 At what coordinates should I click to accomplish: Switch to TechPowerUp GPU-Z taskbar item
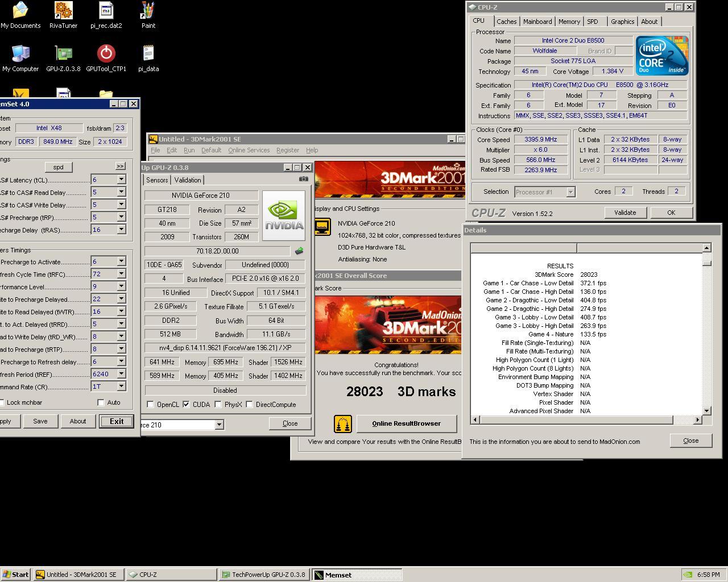point(265,575)
